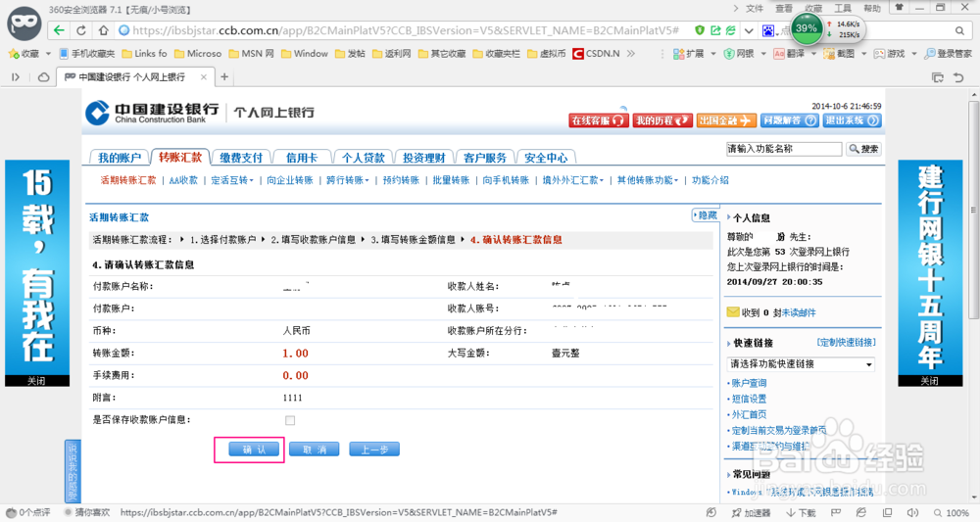This screenshot has height=522, width=980.
Task: Click the address bar search magnifier
Action: coord(959,30)
